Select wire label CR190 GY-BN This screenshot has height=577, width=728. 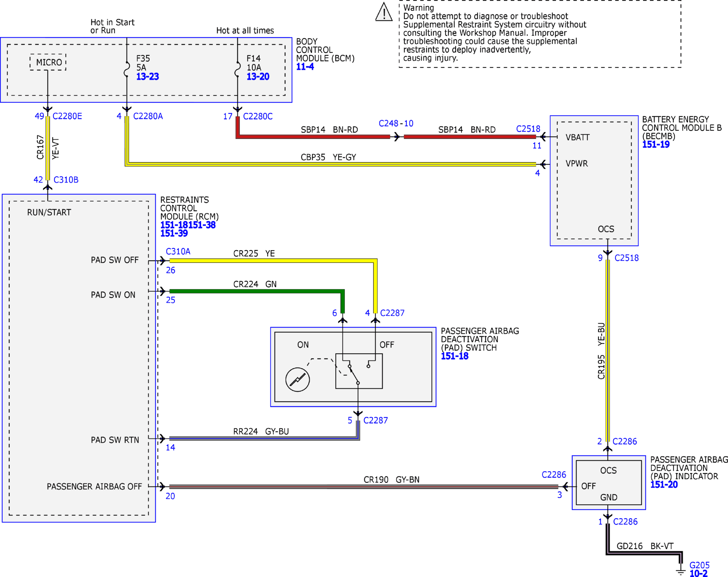[x=391, y=480]
